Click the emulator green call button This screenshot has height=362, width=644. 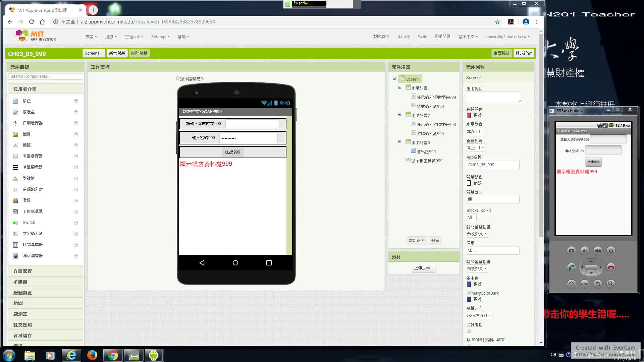coord(572,267)
